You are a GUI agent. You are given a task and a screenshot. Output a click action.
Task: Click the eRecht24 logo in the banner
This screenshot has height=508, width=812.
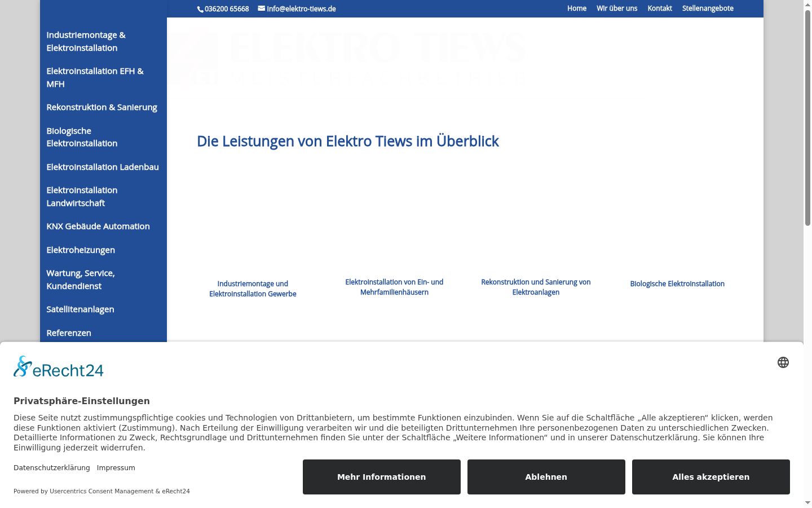59,367
